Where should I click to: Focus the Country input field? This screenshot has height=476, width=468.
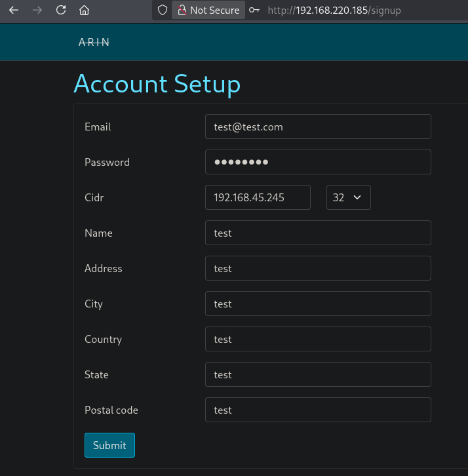[x=318, y=339]
